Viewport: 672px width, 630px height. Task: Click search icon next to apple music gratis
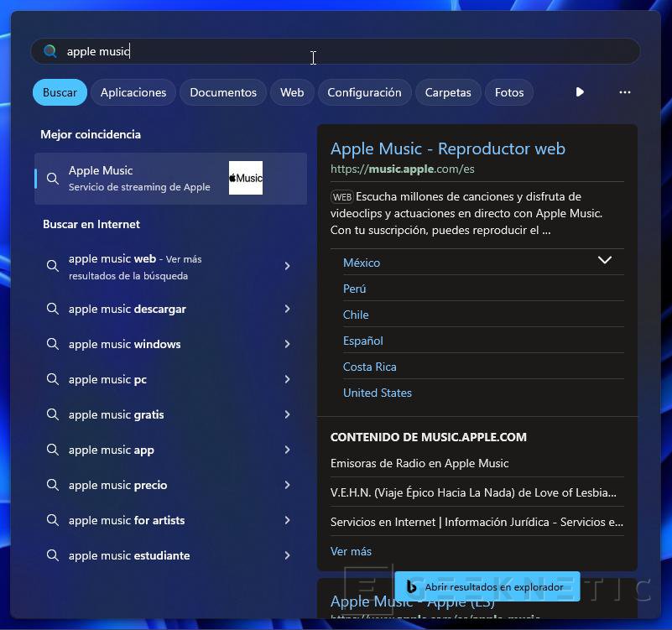53,414
